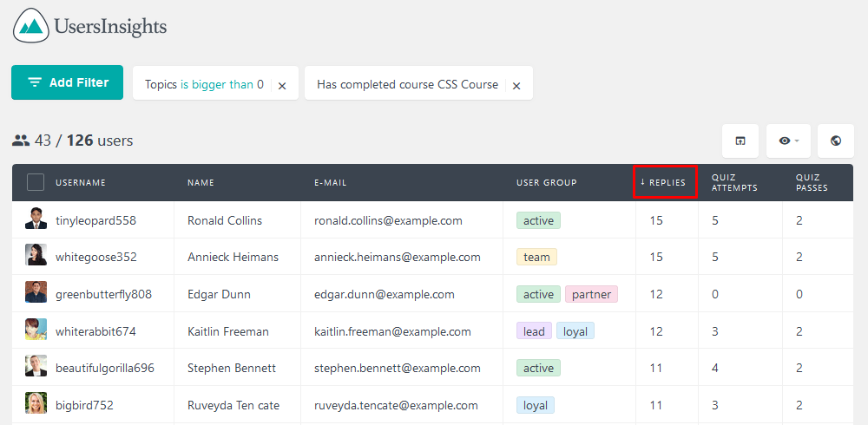Open greenbutterfly808's profile avatar
Image resolution: width=868 pixels, height=425 pixels.
[36, 292]
